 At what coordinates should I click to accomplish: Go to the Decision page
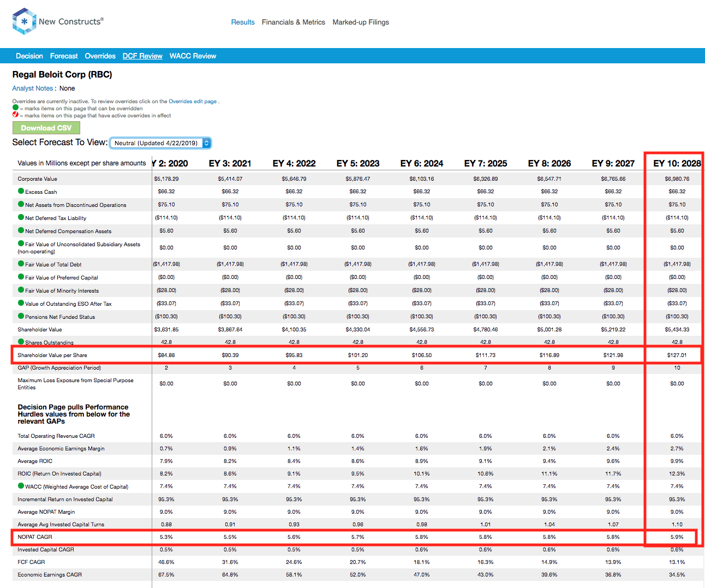click(29, 56)
